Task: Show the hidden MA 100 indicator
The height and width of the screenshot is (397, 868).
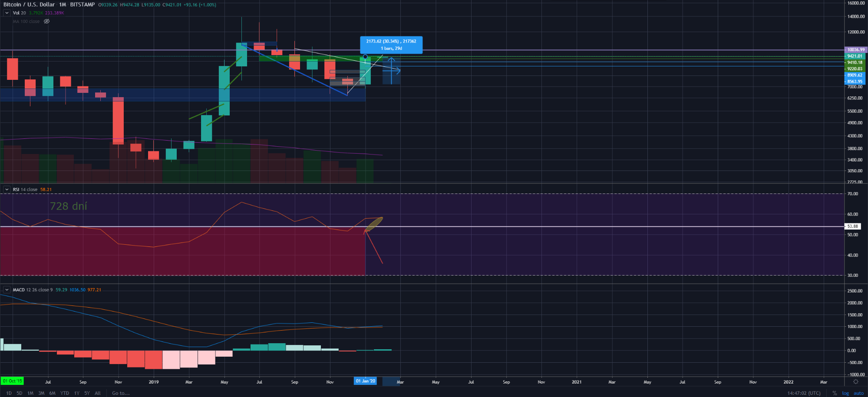Action: (46, 21)
